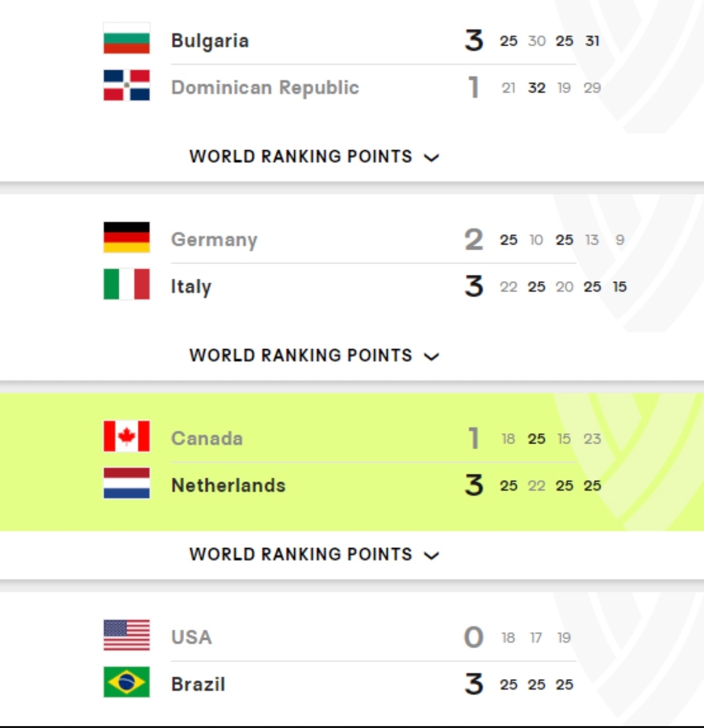Image resolution: width=704 pixels, height=728 pixels.
Task: Click the Dominican Republic flag icon
Action: coord(127,85)
